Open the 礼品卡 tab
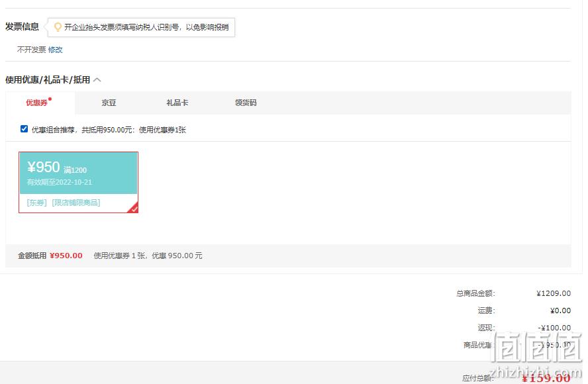The image size is (588, 384). pyautogui.click(x=177, y=103)
